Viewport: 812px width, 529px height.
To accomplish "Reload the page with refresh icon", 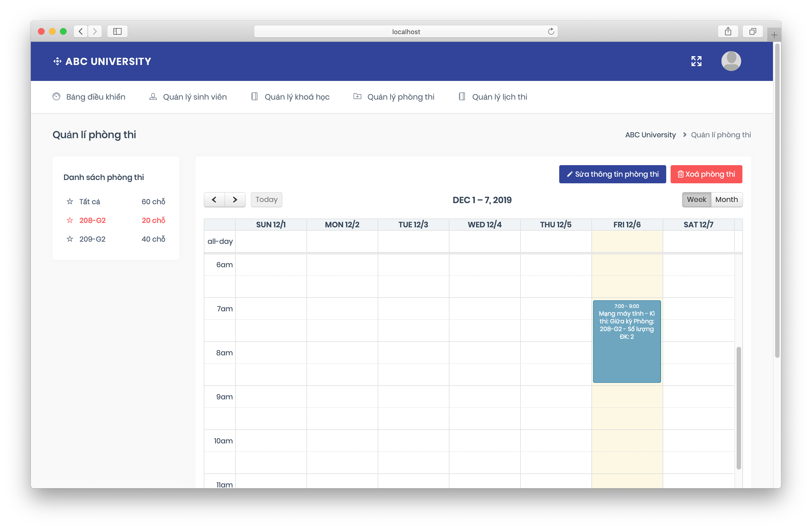I will [551, 31].
